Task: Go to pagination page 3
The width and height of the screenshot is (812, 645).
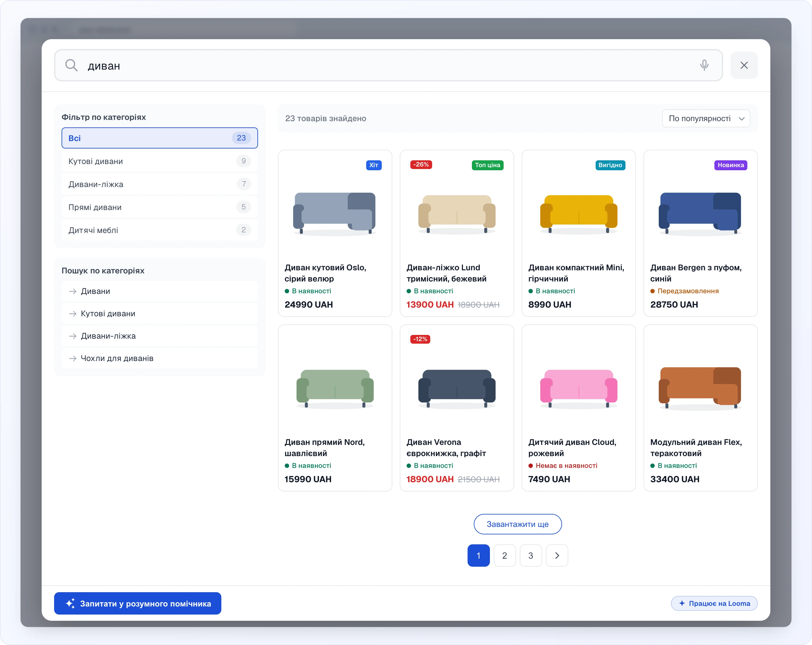Action: 531,556
